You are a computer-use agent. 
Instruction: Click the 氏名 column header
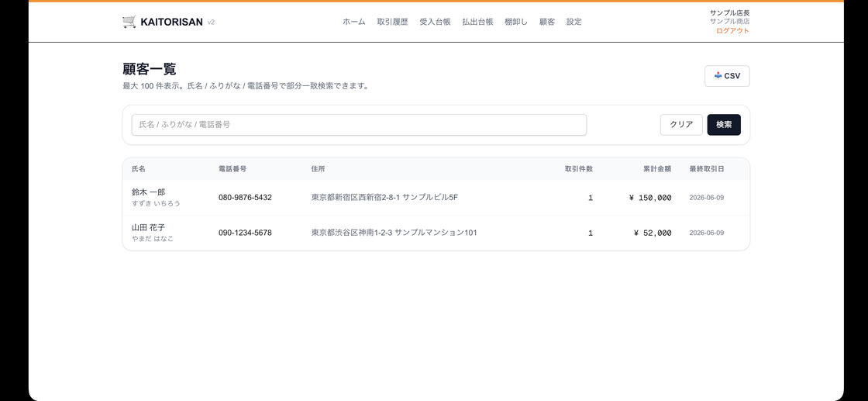139,169
